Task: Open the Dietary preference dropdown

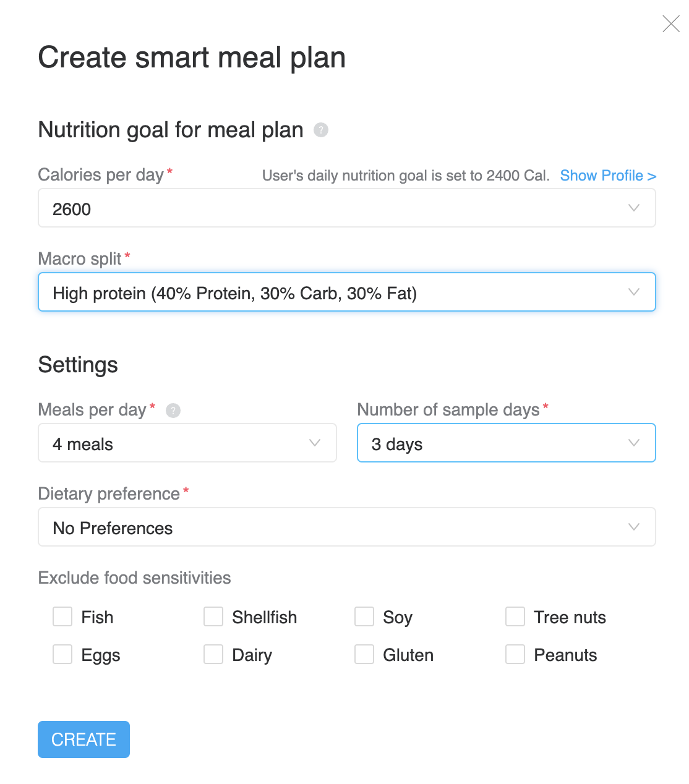Action: [346, 527]
